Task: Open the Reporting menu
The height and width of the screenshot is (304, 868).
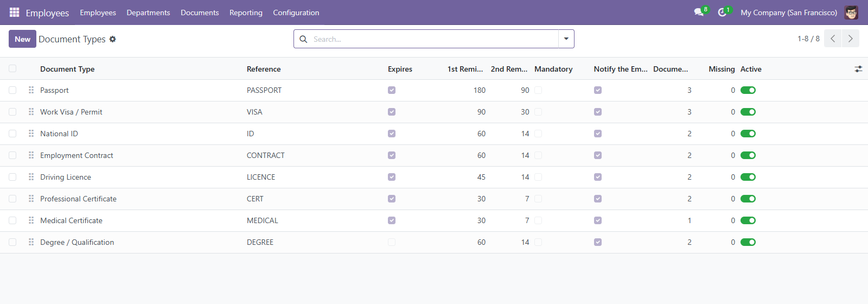Action: [246, 12]
